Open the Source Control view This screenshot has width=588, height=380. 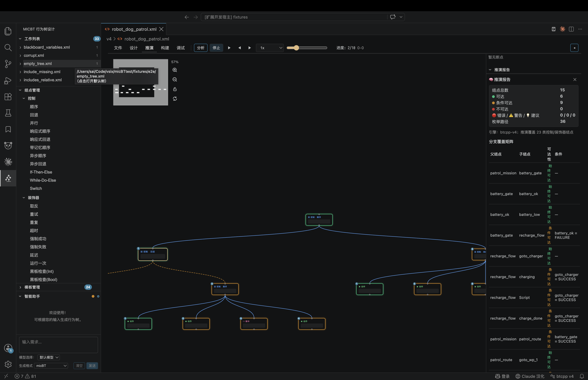point(8,64)
